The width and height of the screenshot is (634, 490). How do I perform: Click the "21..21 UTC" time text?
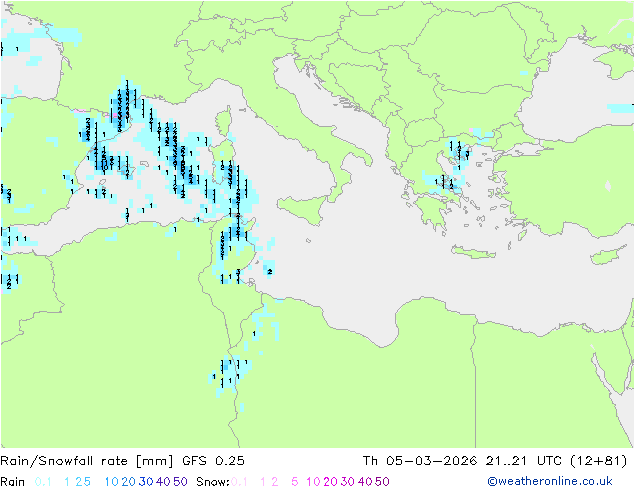click(x=524, y=461)
